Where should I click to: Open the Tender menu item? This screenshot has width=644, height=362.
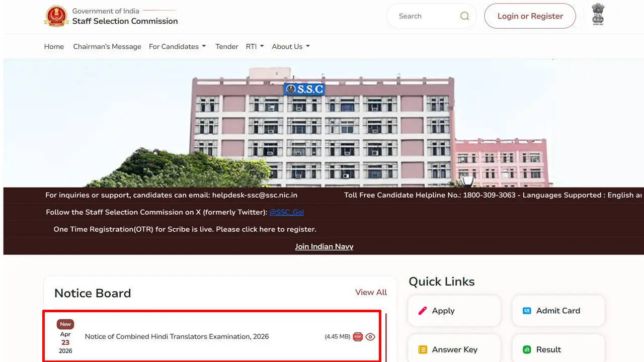[x=226, y=46]
